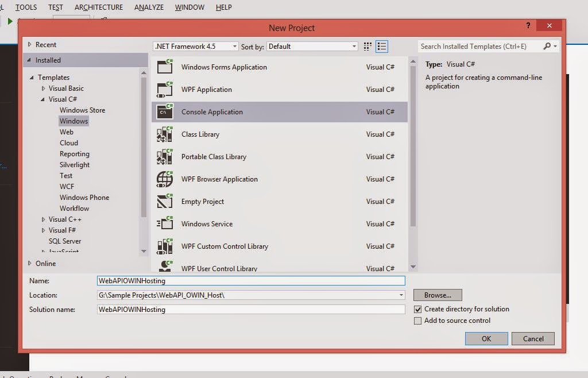Collapse the Installed section

pos(29,60)
